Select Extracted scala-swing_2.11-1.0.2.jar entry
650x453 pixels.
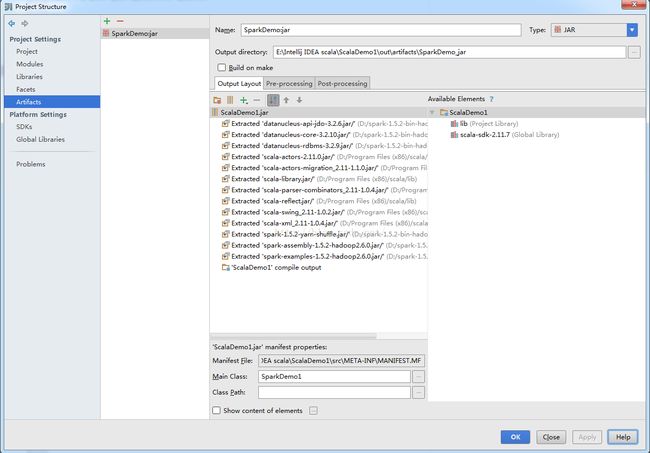(325, 212)
